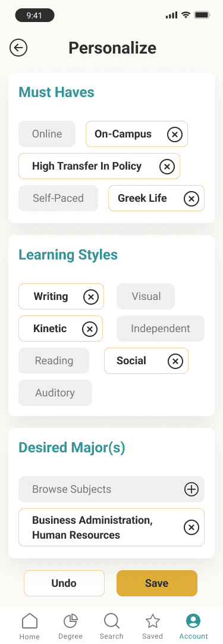Switch to the Degree tab
Image resolution: width=223 pixels, height=644 pixels.
(70, 626)
